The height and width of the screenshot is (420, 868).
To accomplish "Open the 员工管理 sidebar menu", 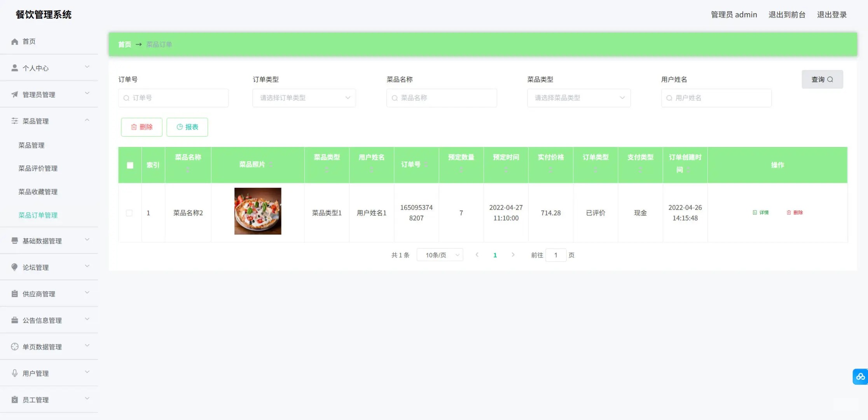I will click(x=49, y=399).
